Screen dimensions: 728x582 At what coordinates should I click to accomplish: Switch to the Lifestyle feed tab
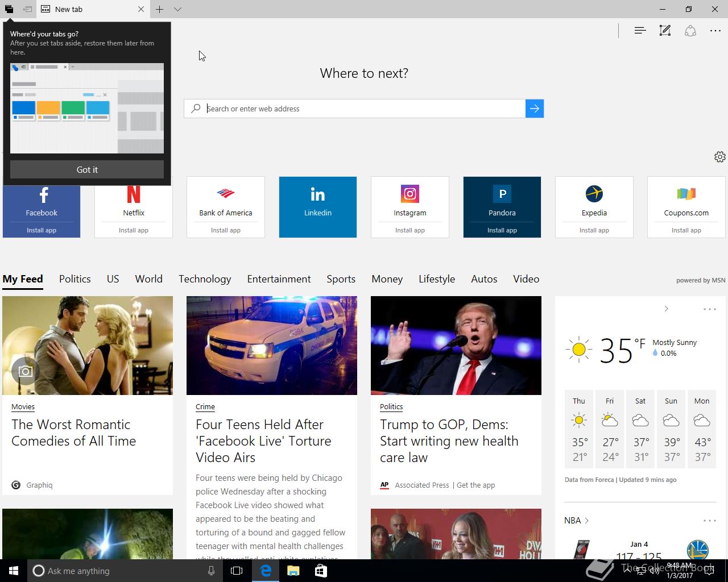(x=437, y=279)
